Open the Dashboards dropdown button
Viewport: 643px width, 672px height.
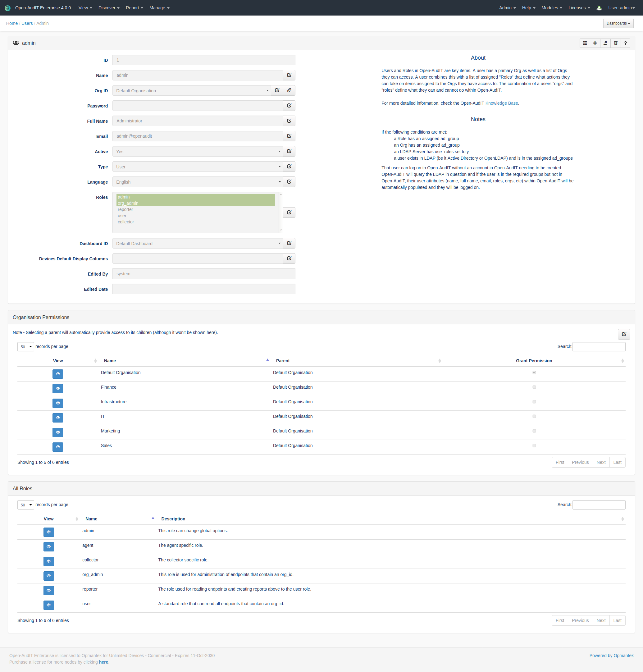(618, 23)
